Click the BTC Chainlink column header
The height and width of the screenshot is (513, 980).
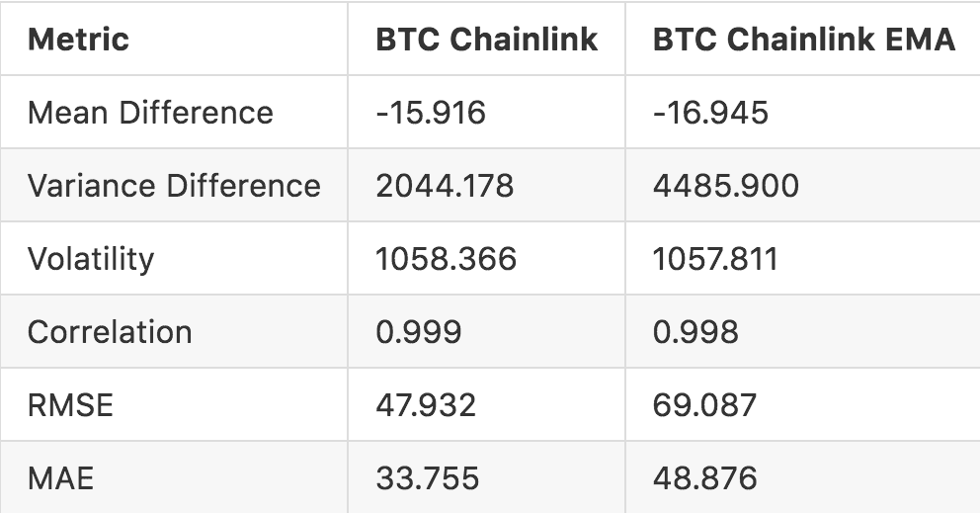pos(486,40)
